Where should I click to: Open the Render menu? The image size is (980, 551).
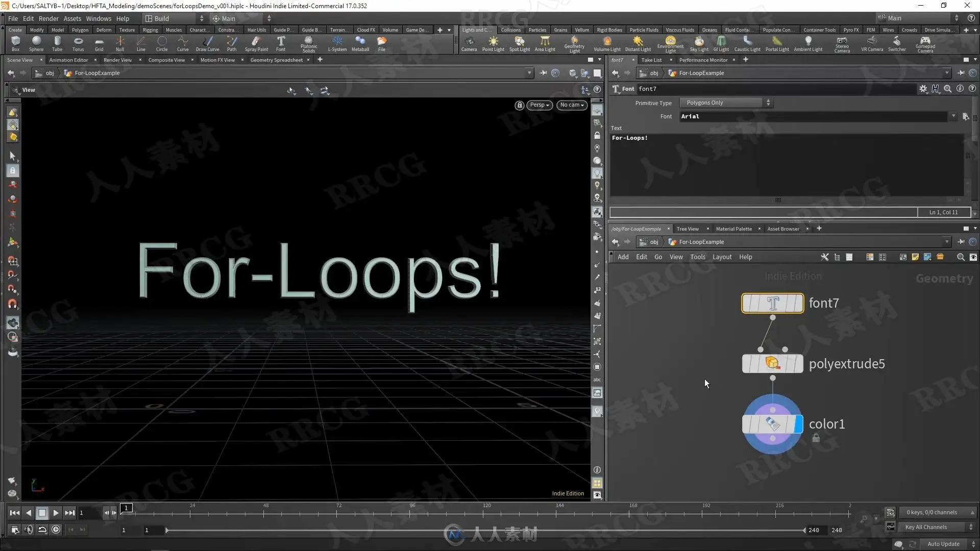coord(48,18)
